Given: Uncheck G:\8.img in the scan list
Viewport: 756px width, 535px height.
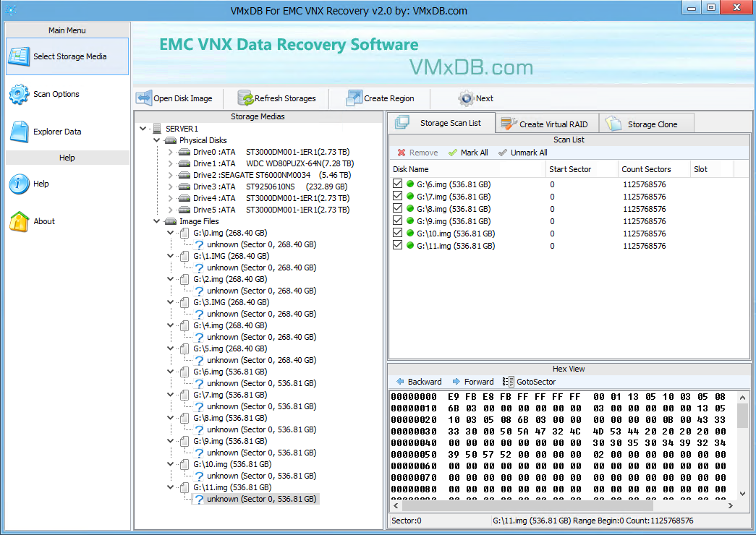Looking at the screenshot, I should 397,208.
